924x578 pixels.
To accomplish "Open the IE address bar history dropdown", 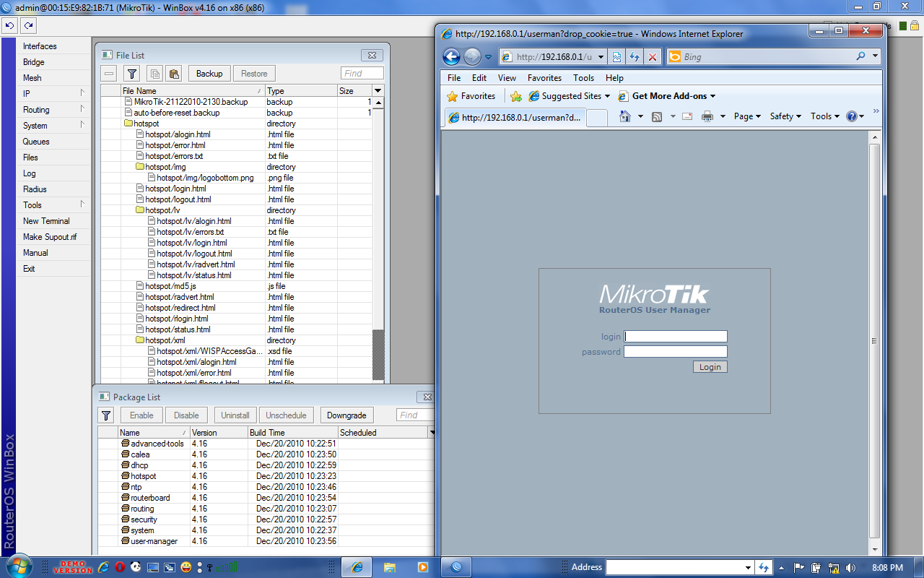I will pos(601,57).
